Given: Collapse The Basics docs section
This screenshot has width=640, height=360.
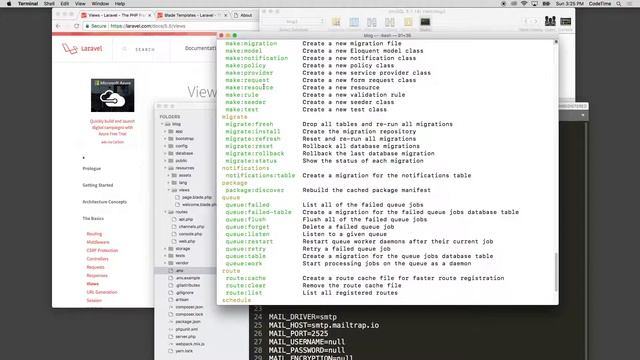Looking at the screenshot, I should [x=93, y=219].
